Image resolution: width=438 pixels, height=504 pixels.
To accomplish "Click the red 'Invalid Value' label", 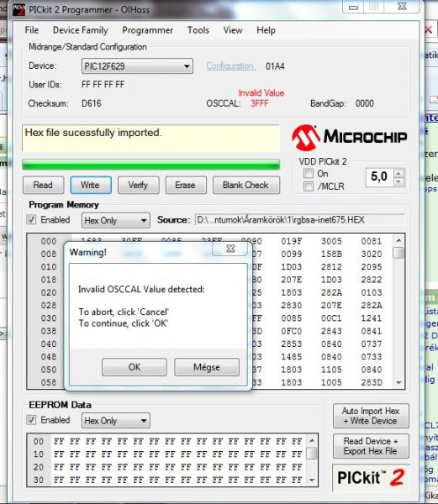I will pyautogui.click(x=261, y=93).
